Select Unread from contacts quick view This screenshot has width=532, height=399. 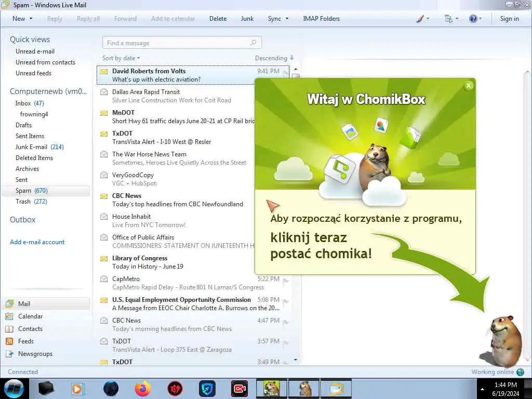46,62
